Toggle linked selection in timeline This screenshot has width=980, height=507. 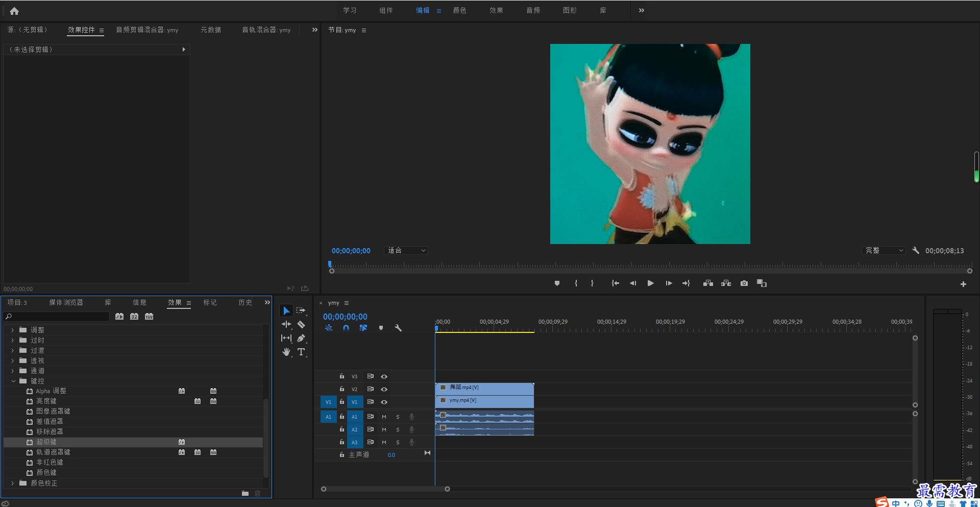363,328
